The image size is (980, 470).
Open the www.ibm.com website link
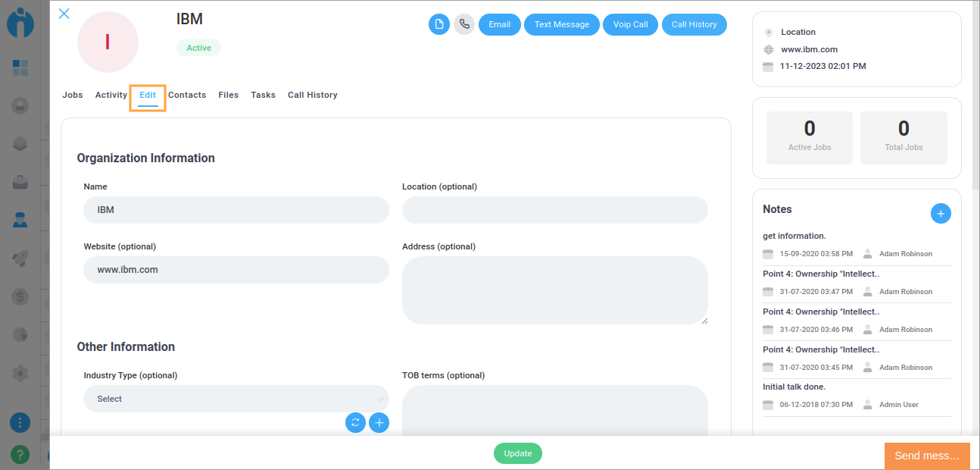click(809, 49)
